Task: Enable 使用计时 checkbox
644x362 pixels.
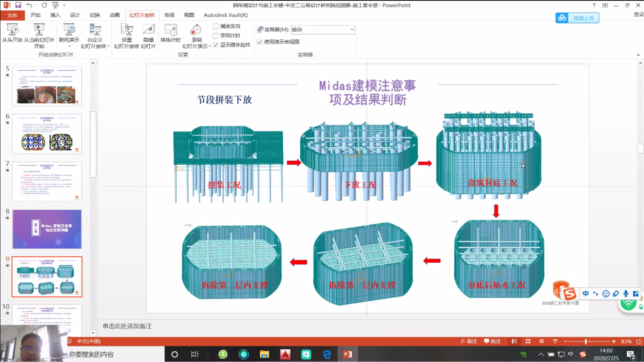Action: click(216, 36)
